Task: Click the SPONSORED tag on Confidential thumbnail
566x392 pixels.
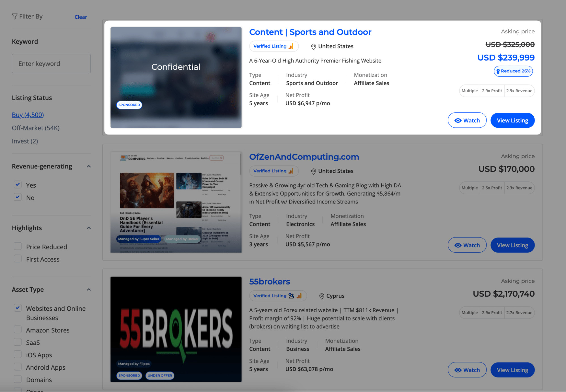Action: click(129, 105)
